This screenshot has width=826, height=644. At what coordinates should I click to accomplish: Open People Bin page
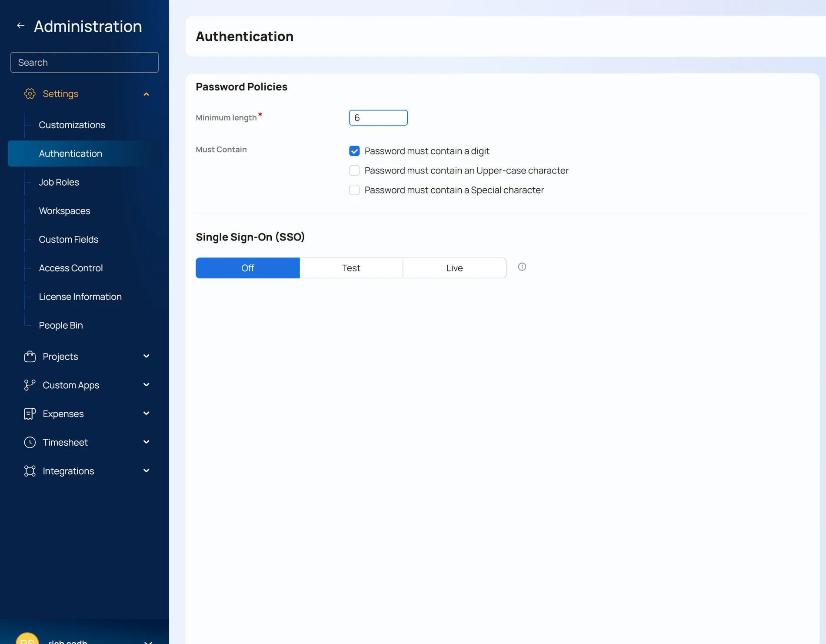coord(61,325)
